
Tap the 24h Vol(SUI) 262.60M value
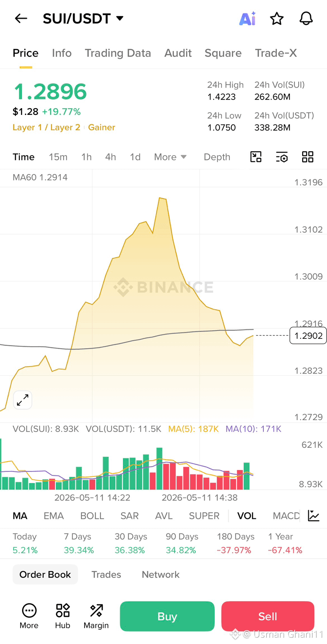click(272, 97)
